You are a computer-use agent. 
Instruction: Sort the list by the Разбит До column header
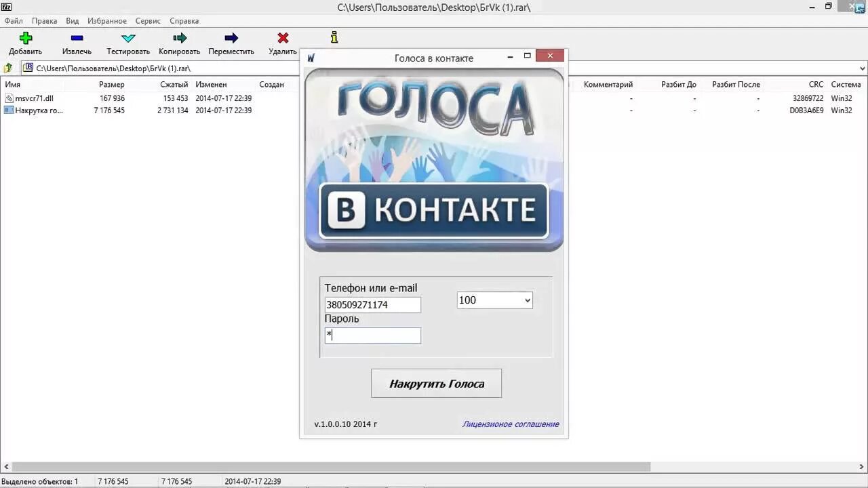[x=679, y=85]
